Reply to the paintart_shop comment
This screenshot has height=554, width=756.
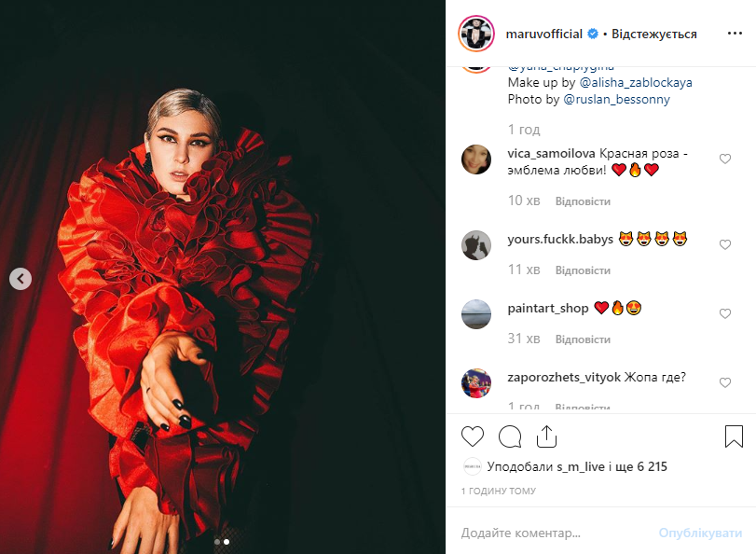pyautogui.click(x=583, y=339)
